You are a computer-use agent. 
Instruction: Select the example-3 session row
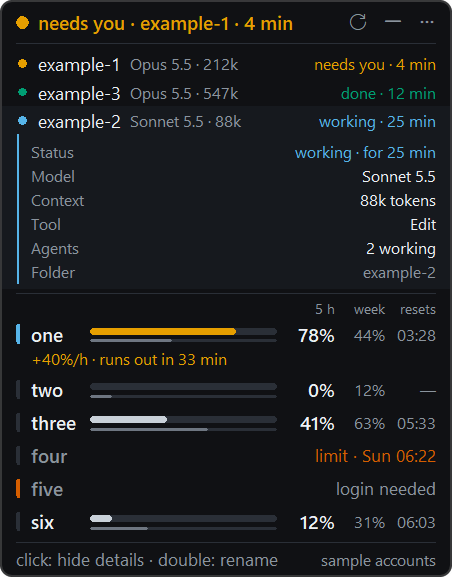pyautogui.click(x=226, y=93)
